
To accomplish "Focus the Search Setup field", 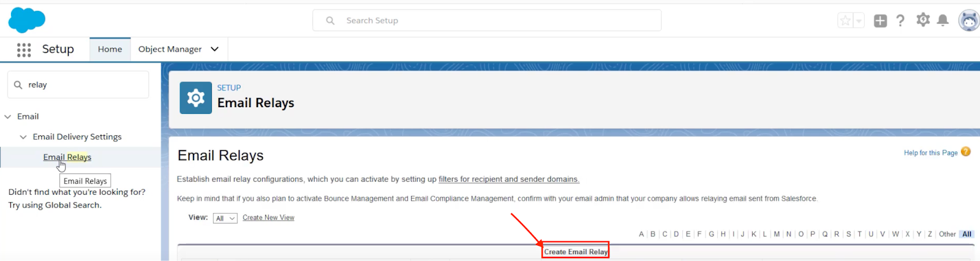I will coord(487,20).
